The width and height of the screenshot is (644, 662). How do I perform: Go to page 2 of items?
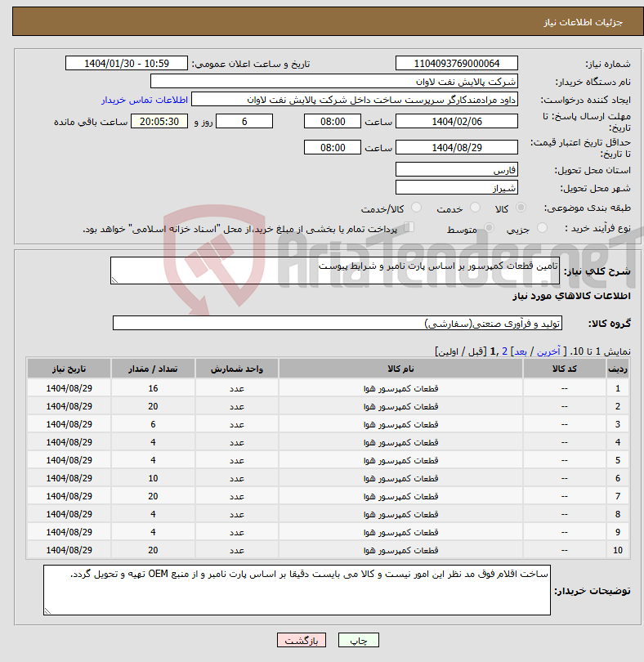[504, 351]
